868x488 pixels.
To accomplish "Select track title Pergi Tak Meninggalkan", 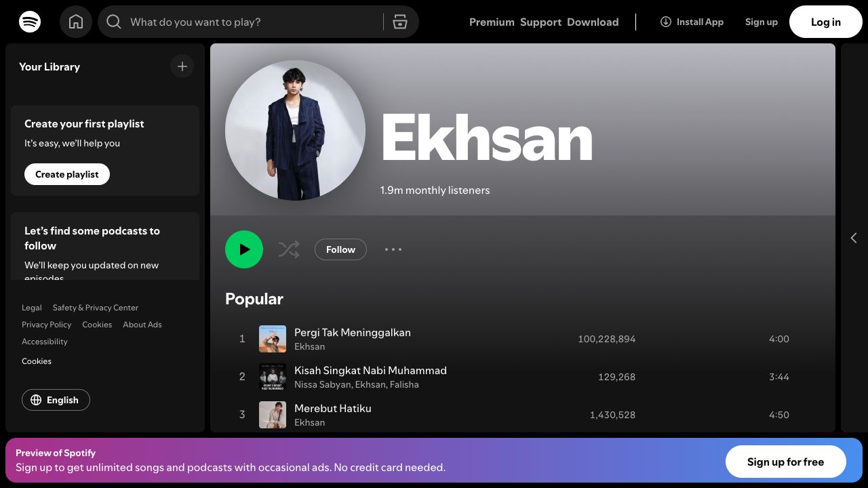I will [x=353, y=332].
